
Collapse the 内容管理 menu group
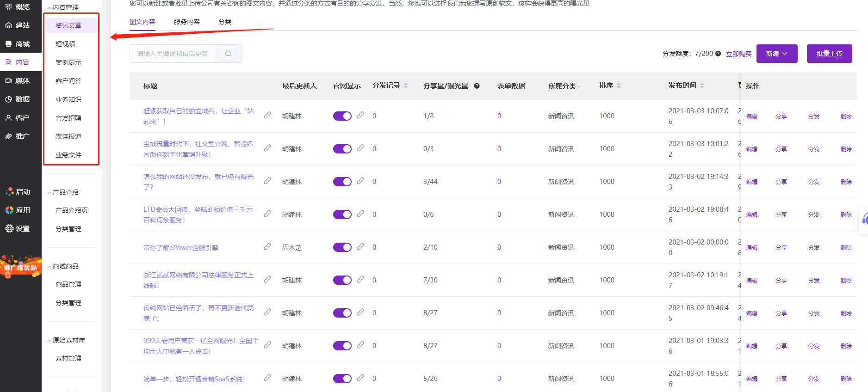pyautogui.click(x=63, y=7)
